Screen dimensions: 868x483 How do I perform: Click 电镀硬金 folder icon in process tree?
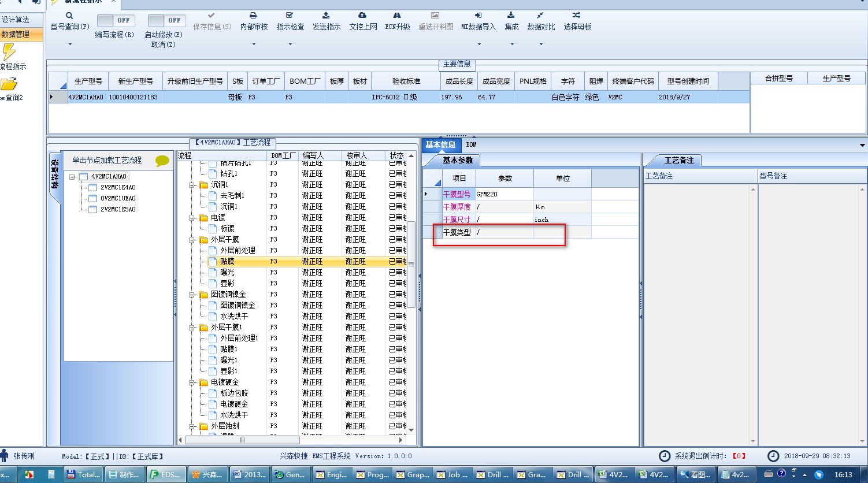click(203, 382)
